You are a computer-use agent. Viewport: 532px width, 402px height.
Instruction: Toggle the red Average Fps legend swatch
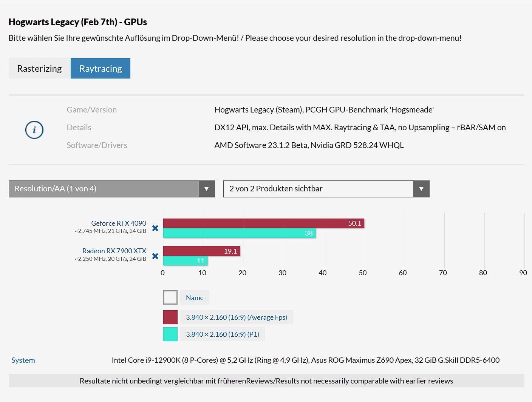pos(170,317)
